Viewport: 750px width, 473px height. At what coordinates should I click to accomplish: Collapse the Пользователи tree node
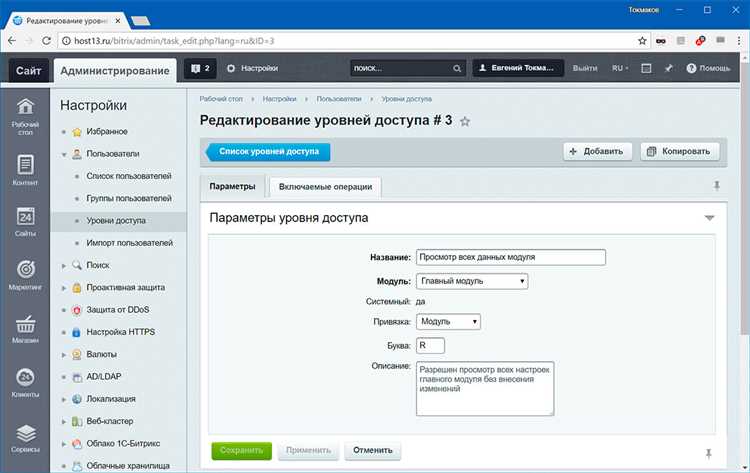point(64,154)
